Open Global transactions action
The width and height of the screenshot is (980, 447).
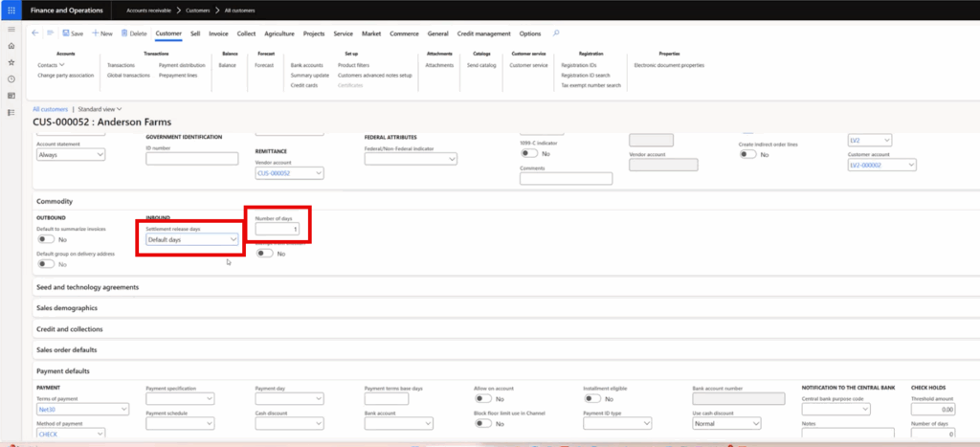point(129,75)
